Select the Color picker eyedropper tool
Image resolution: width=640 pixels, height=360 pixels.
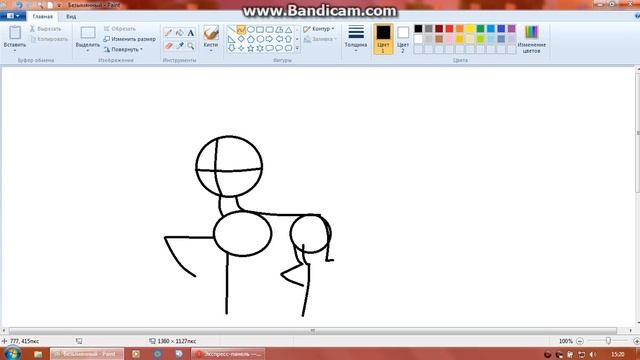[180, 46]
